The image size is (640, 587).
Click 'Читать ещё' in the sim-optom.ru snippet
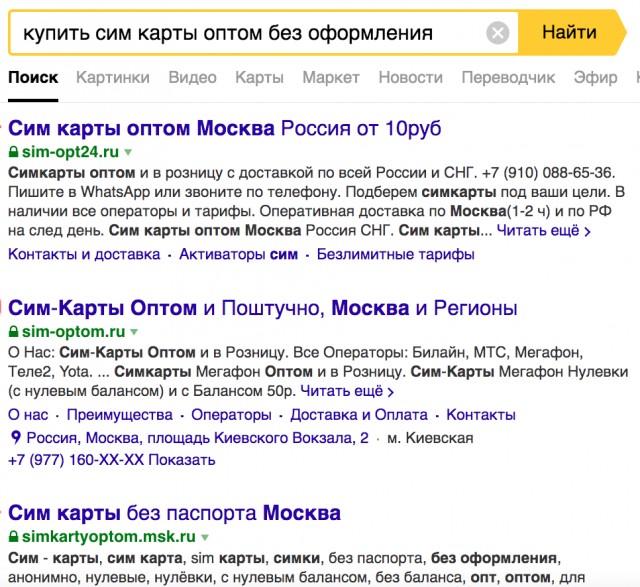click(x=347, y=391)
